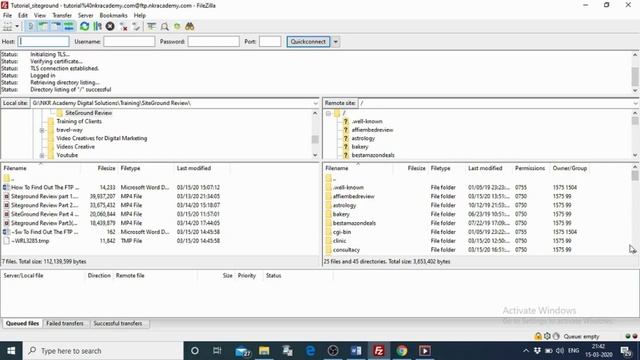Open the Local site path dropdown
This screenshot has width=640, height=360.
(x=315, y=103)
